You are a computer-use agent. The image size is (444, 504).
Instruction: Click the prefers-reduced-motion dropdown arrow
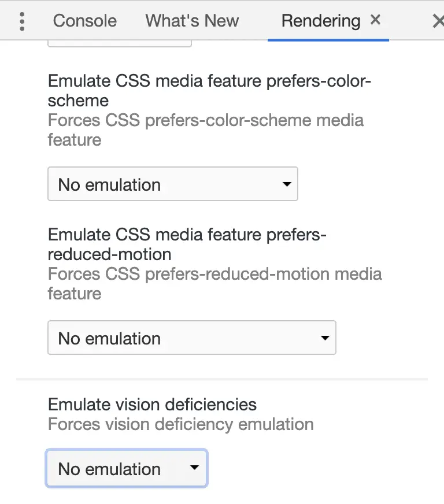pos(325,338)
